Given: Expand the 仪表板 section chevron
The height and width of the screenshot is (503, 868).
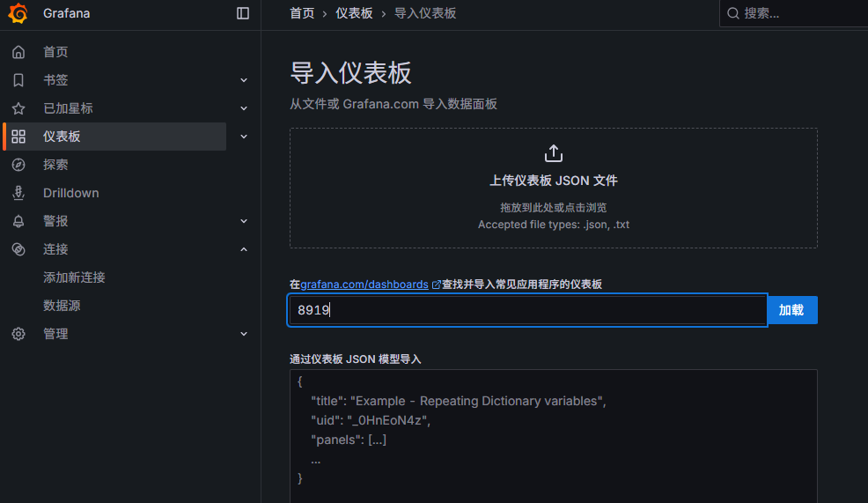Looking at the screenshot, I should [x=244, y=137].
